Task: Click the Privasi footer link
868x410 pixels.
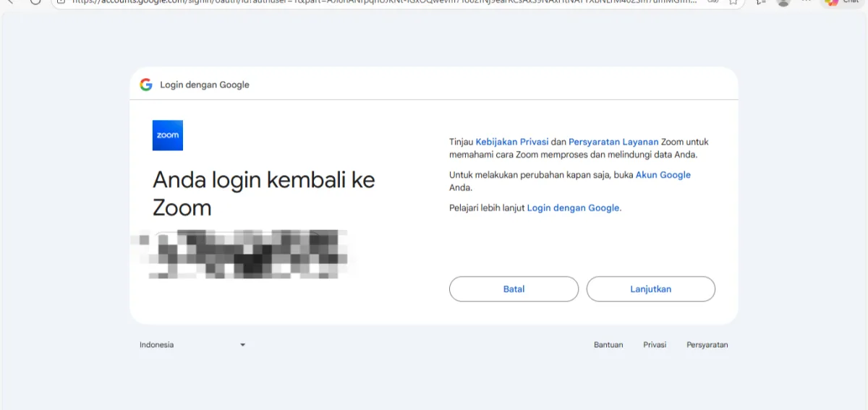Action: [x=655, y=345]
